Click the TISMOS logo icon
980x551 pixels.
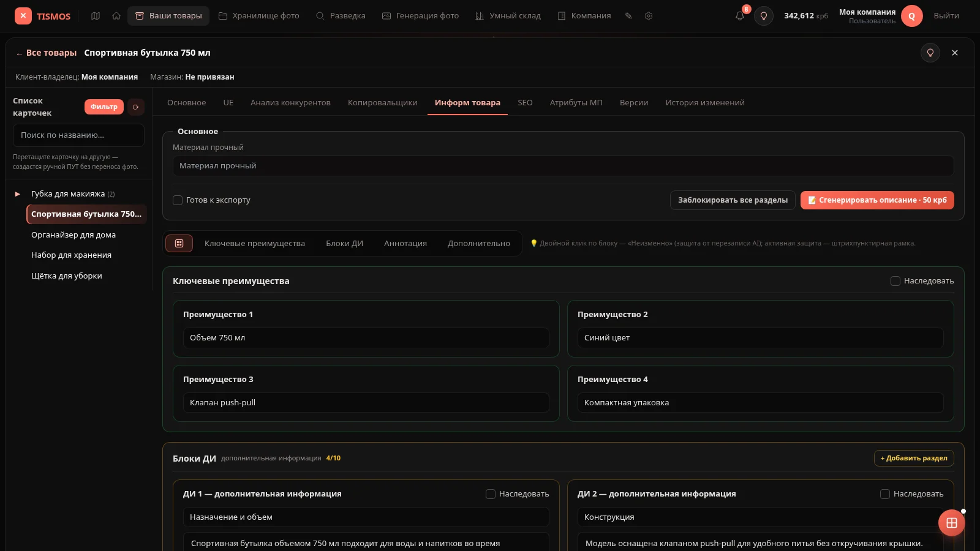click(23, 16)
